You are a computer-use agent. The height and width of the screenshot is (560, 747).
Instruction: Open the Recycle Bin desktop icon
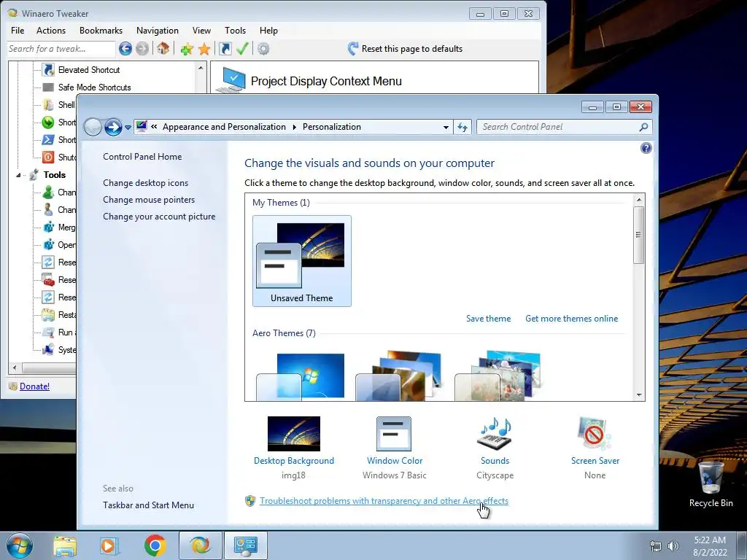[711, 483]
